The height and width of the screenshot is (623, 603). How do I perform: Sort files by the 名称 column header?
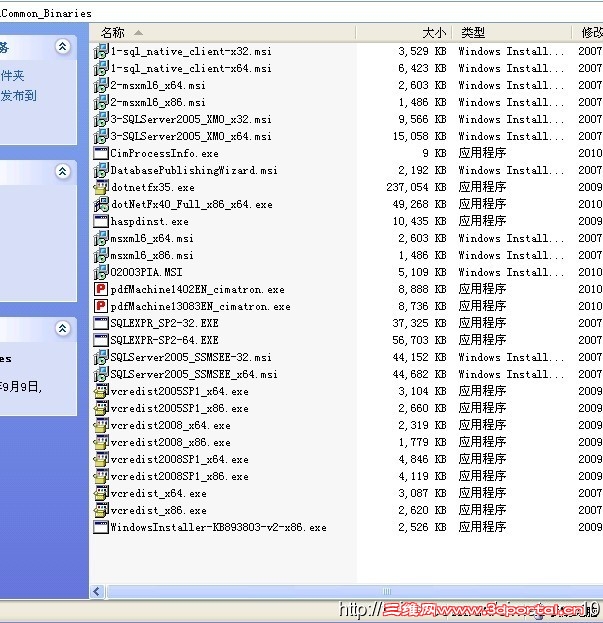pyautogui.click(x=222, y=33)
